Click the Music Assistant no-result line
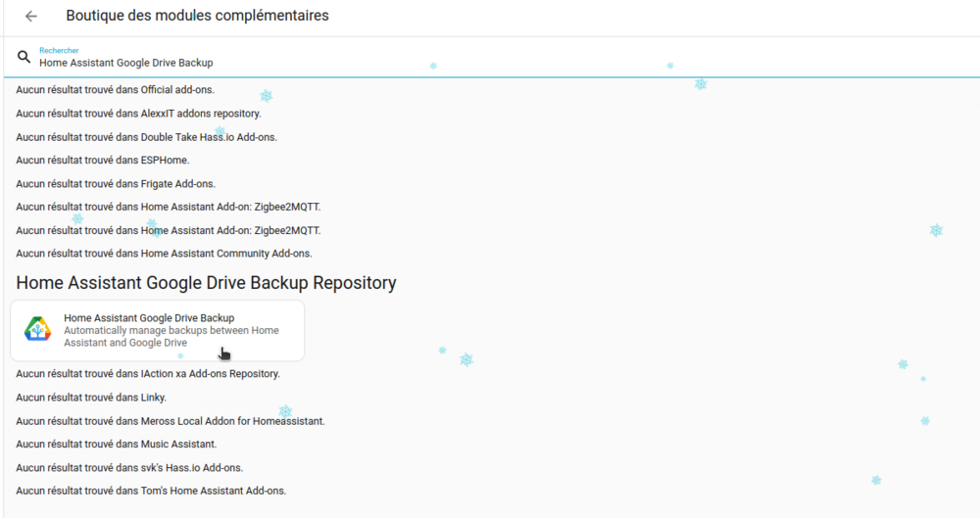This screenshot has width=980, height=518. (x=117, y=445)
